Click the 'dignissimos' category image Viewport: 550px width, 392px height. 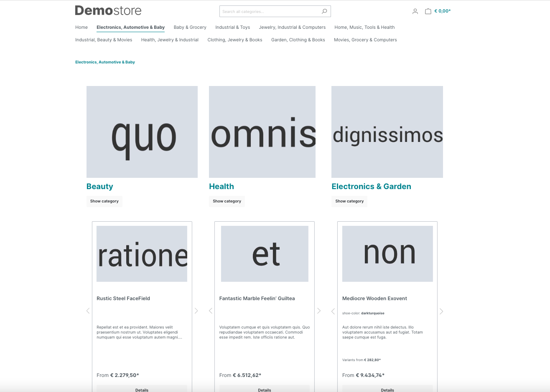point(387,132)
